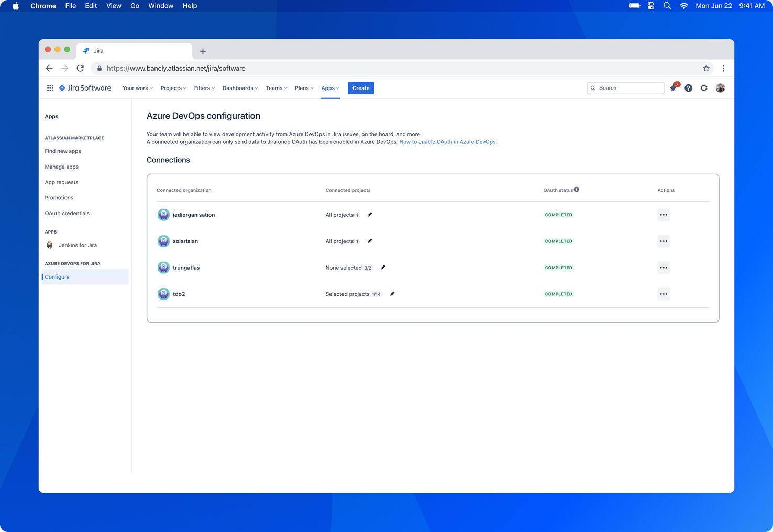Open the Filters dropdown menu

pos(204,88)
